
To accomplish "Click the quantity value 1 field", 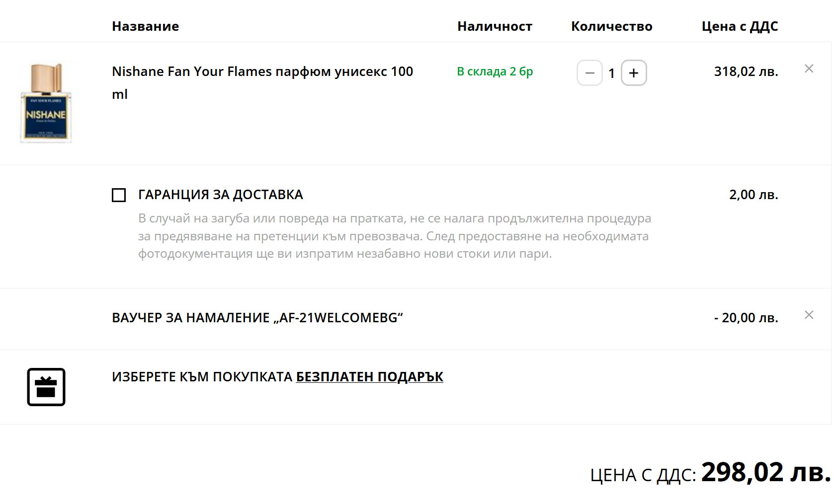I will click(x=611, y=73).
